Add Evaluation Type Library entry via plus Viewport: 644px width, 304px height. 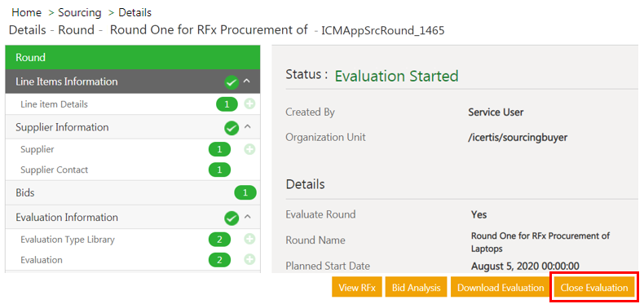click(x=249, y=239)
